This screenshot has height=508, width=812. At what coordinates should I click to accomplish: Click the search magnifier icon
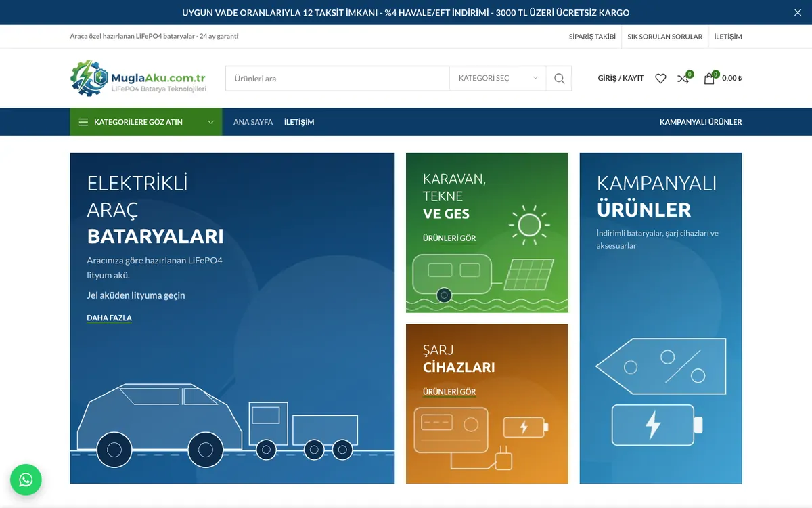point(559,79)
